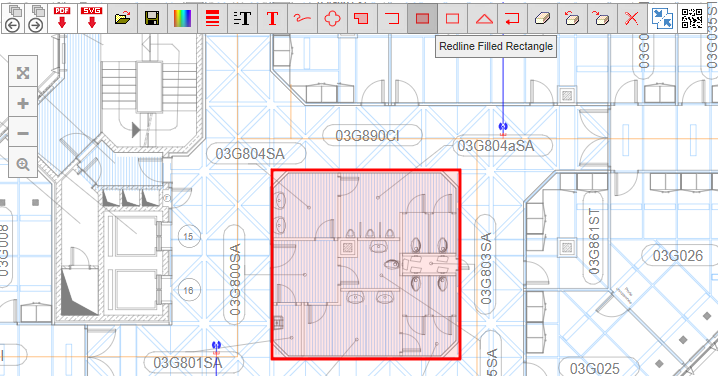Screen dimensions: 718x376
Task: Export the drawing as SVG
Action: (92, 18)
